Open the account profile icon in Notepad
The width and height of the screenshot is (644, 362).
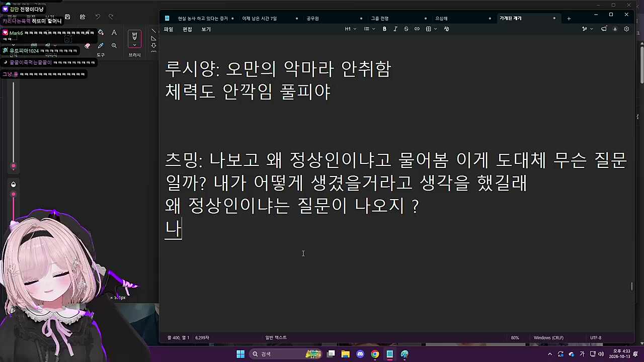pyautogui.click(x=615, y=29)
